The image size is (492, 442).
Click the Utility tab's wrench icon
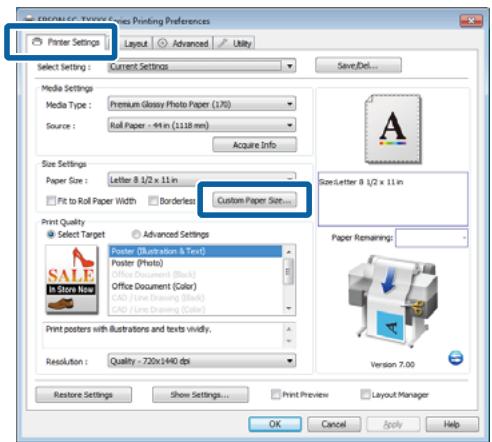[223, 43]
